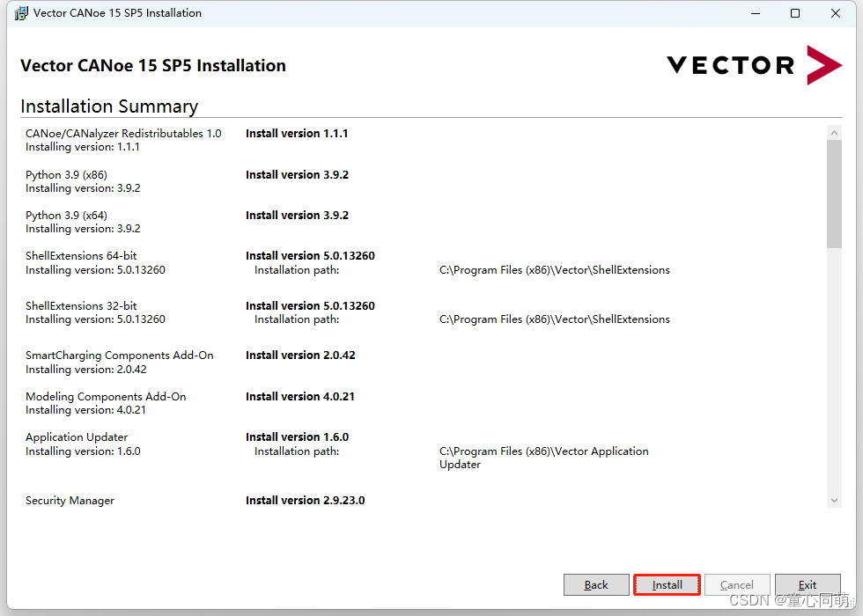Select 'Python 3.9 (x64)' entry
Screen dimensions: 863x616
[x=66, y=215]
